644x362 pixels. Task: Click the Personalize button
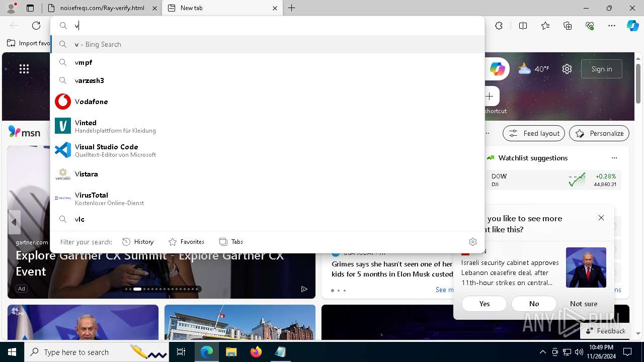pyautogui.click(x=599, y=133)
